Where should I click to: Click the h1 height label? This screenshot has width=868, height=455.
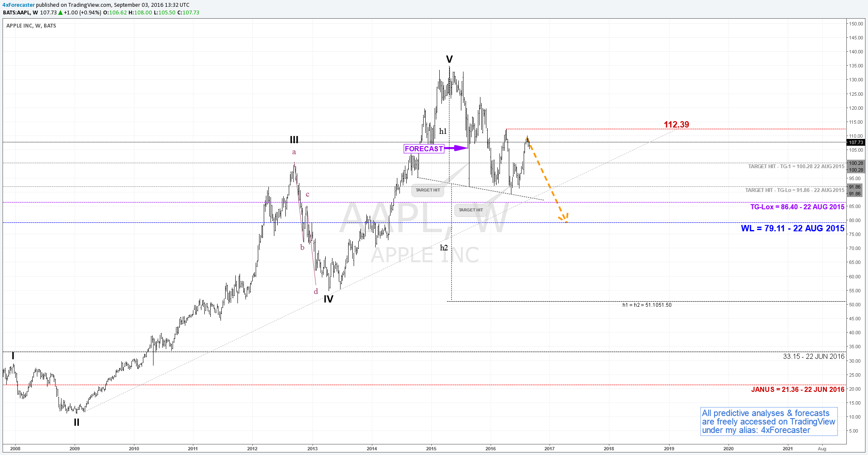pos(443,131)
